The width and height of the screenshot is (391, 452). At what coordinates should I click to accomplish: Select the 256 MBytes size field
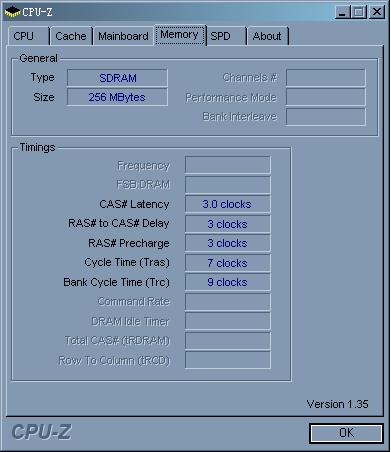coord(117,97)
